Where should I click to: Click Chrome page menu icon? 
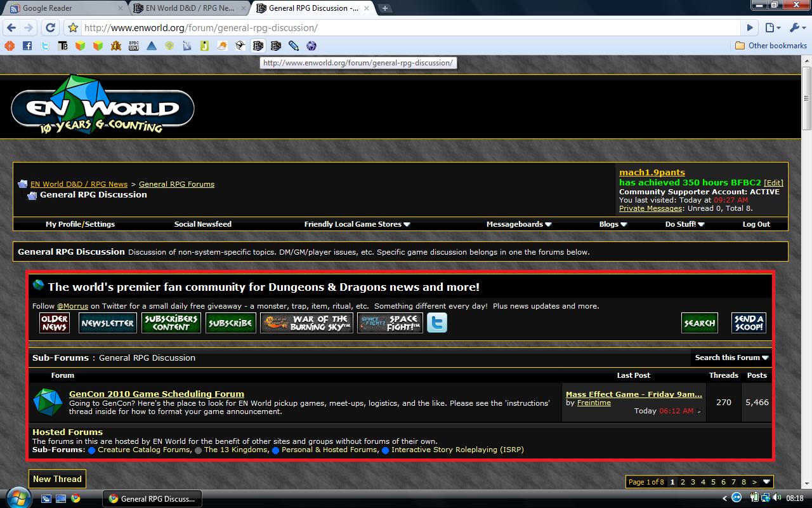(772, 28)
